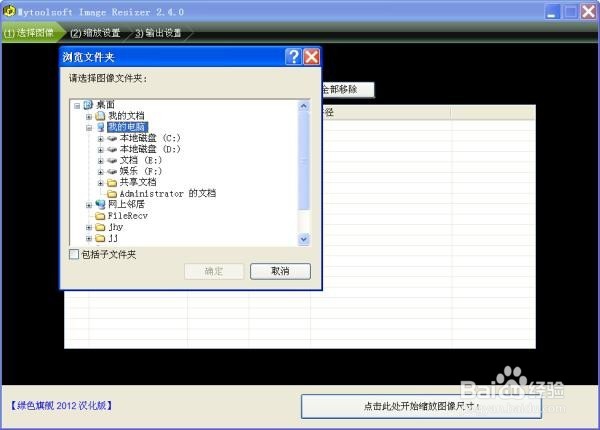This screenshot has width=600, height=430.
Task: Open the (3) 输出设置 step tab
Action: point(158,33)
